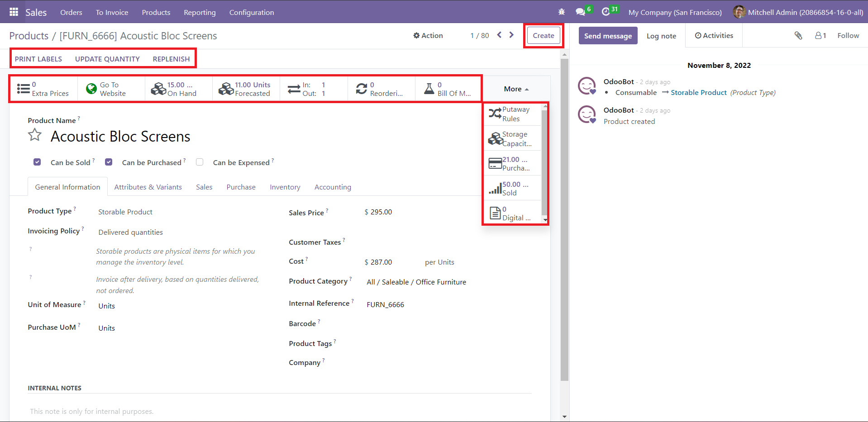Open Digital files stat button

[x=513, y=213]
